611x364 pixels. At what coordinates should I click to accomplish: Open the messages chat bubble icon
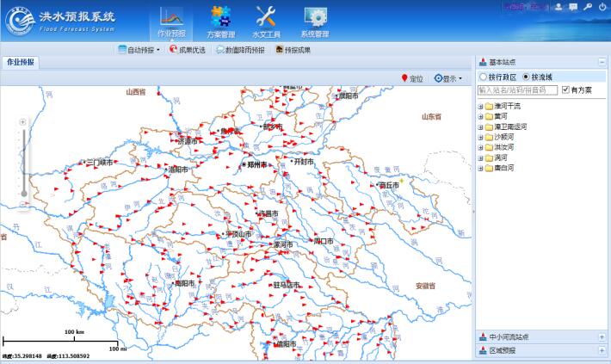click(573, 7)
